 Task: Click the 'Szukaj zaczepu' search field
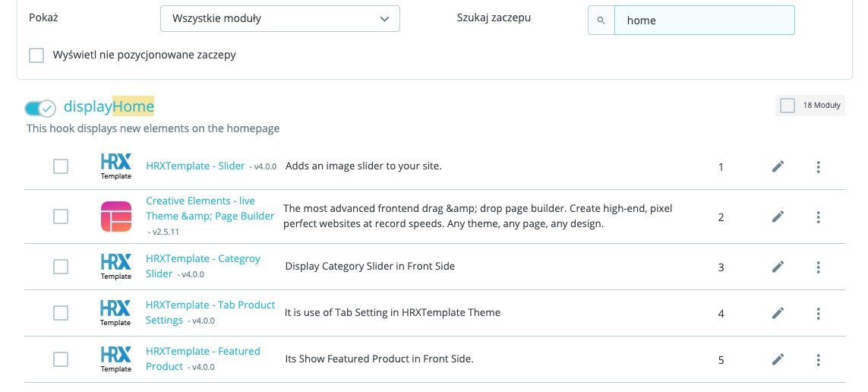point(703,21)
